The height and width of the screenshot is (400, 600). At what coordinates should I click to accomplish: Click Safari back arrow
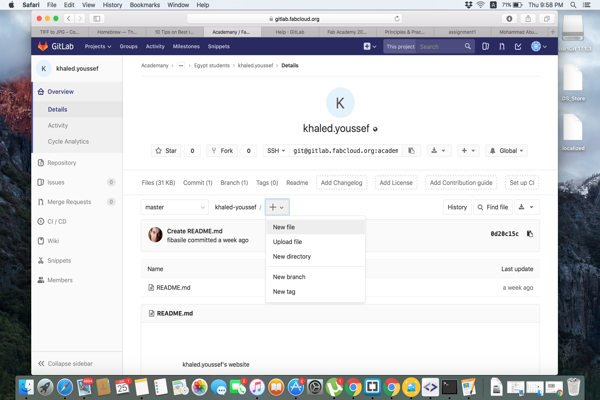[x=68, y=19]
